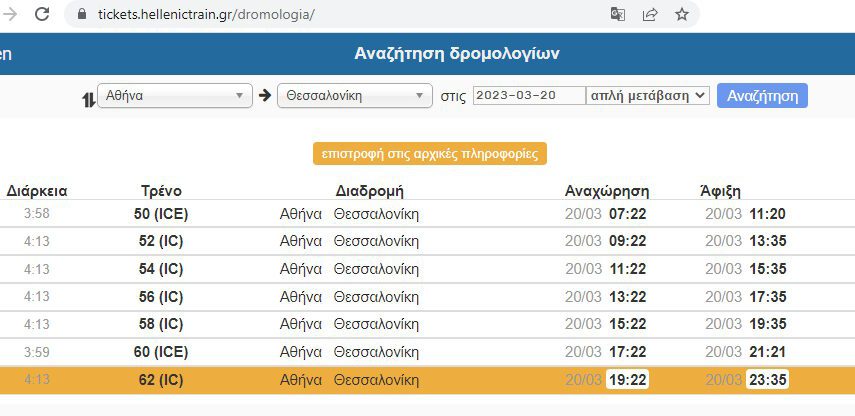This screenshot has height=416, width=855.
Task: Click highlighted train 62 (IC) row
Action: (160, 380)
